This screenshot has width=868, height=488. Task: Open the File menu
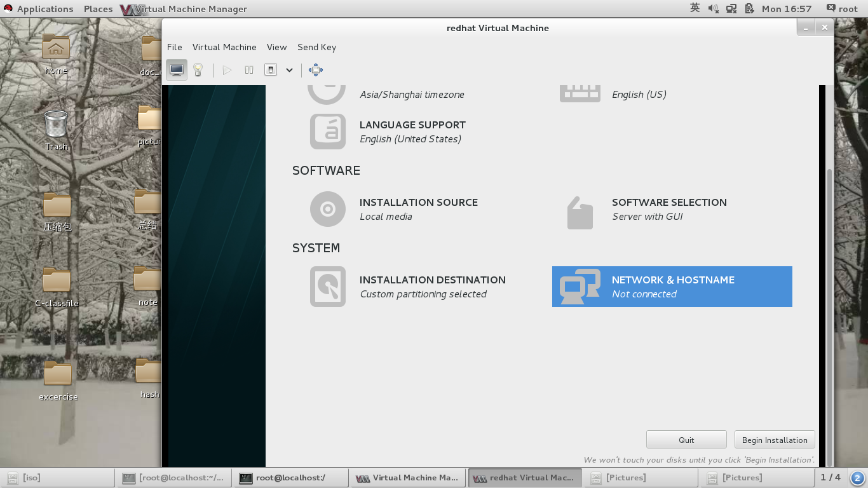174,47
